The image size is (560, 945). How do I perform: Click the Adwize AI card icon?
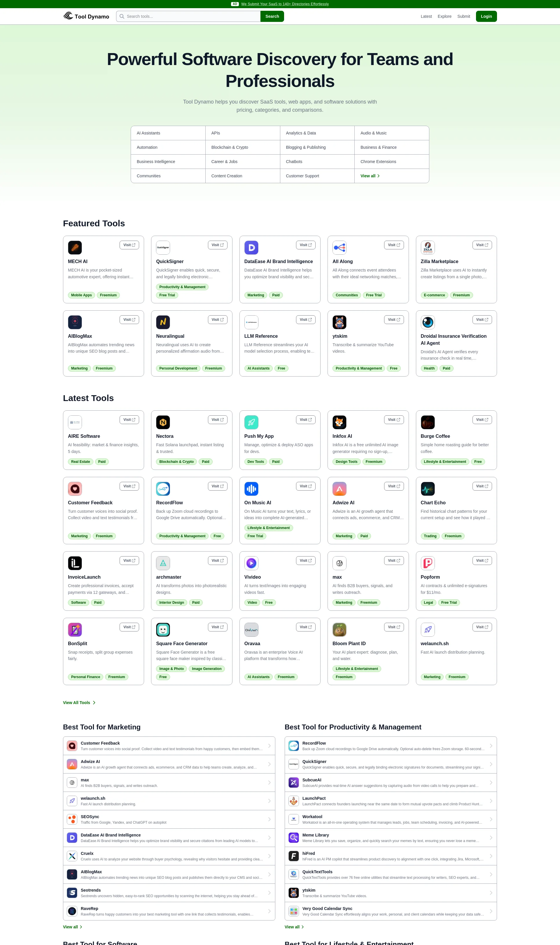click(x=339, y=489)
